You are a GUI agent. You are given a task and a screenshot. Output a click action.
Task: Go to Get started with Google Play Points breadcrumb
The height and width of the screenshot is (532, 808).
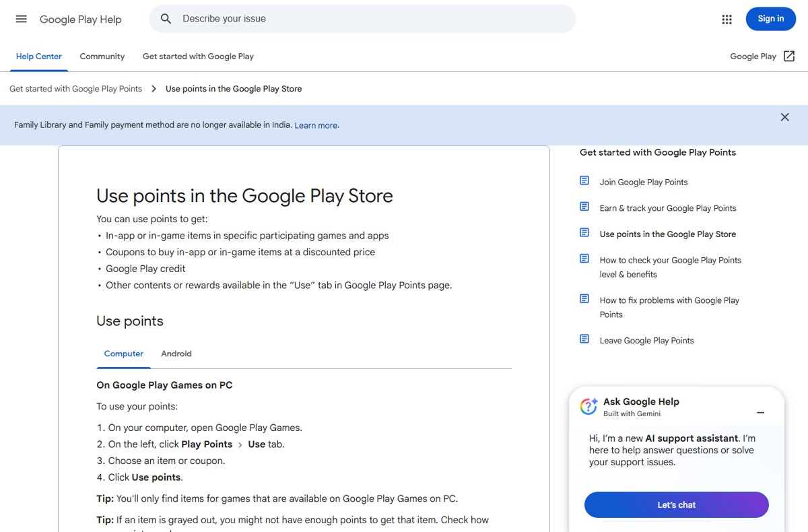(x=75, y=89)
